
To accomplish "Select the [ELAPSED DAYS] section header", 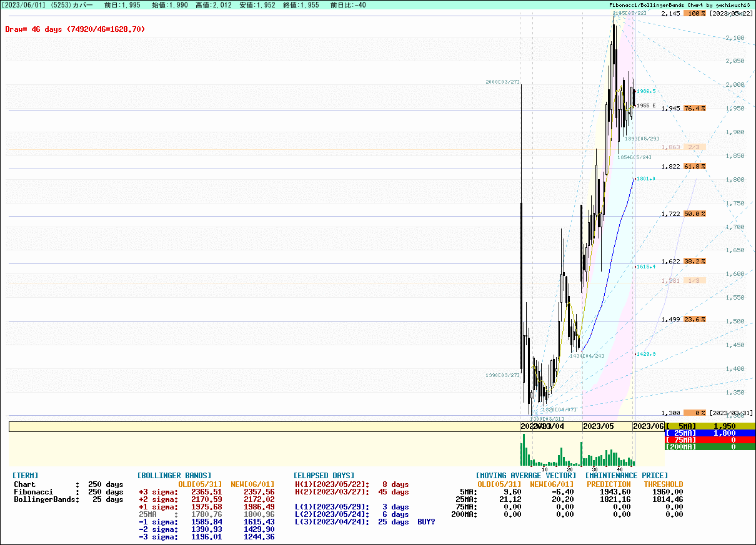I will [x=324, y=476].
